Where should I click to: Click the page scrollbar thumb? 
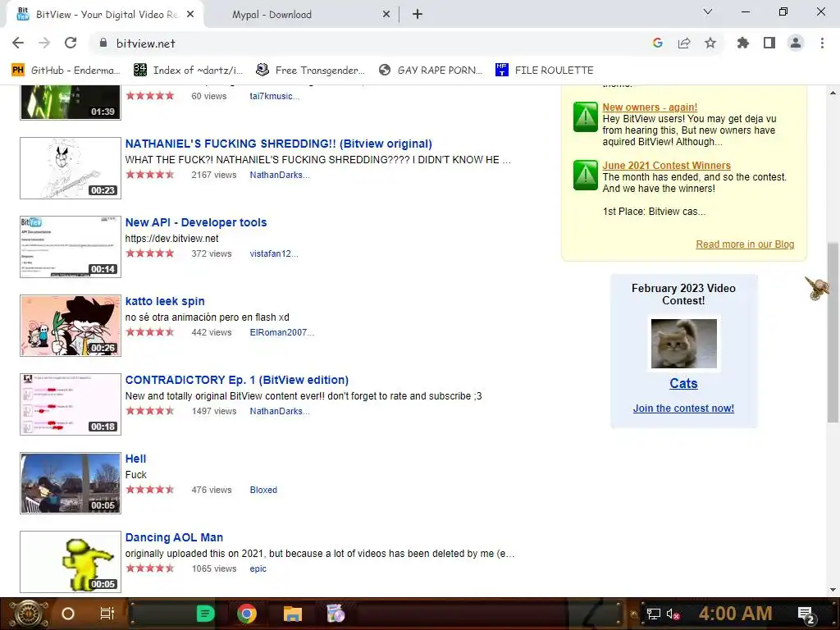[833, 331]
